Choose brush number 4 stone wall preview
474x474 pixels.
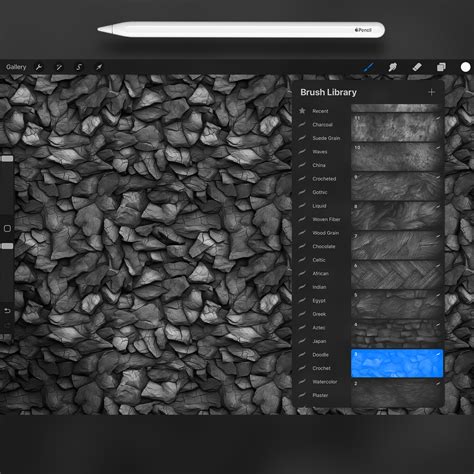tap(397, 334)
